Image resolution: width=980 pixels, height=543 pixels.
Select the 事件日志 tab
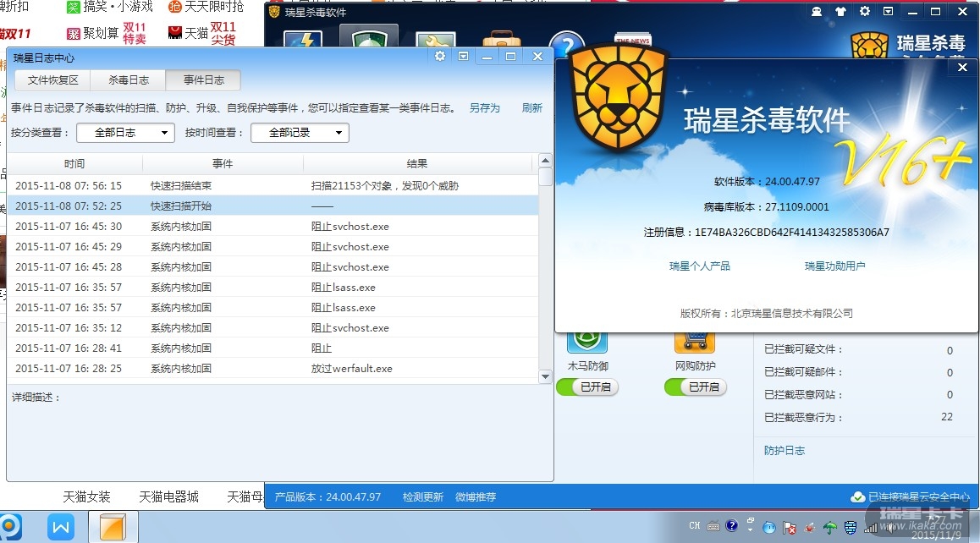click(x=204, y=80)
